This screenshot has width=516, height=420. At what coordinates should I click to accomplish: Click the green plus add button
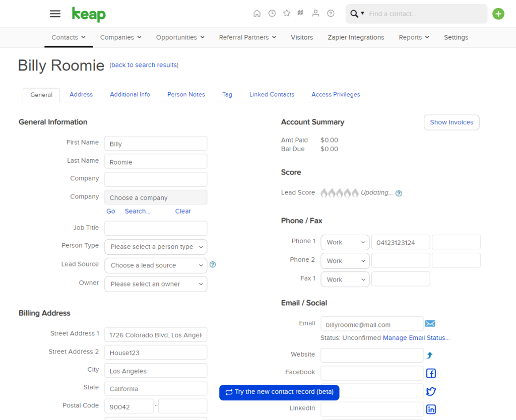click(498, 14)
